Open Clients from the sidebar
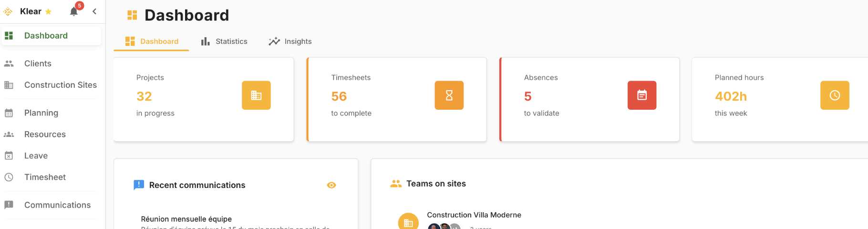The width and height of the screenshot is (868, 229). tap(38, 63)
